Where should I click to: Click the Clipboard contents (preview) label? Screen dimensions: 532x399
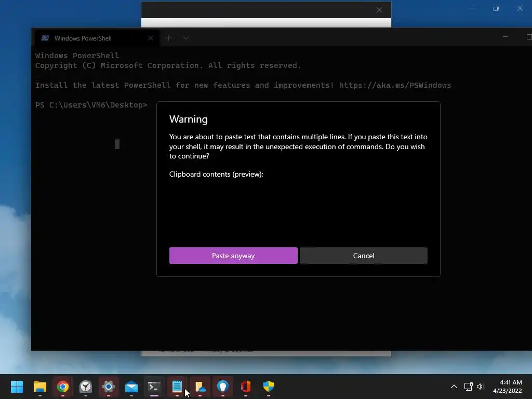click(x=216, y=174)
